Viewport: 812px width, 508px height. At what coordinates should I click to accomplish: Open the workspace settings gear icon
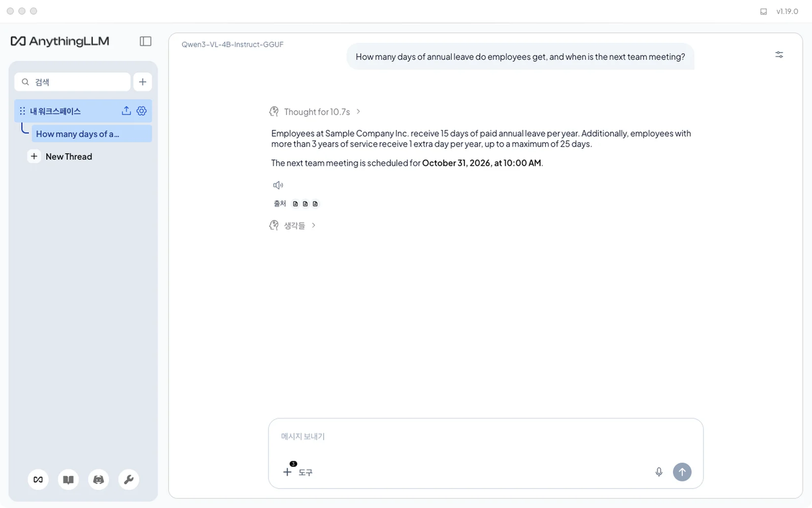(142, 111)
